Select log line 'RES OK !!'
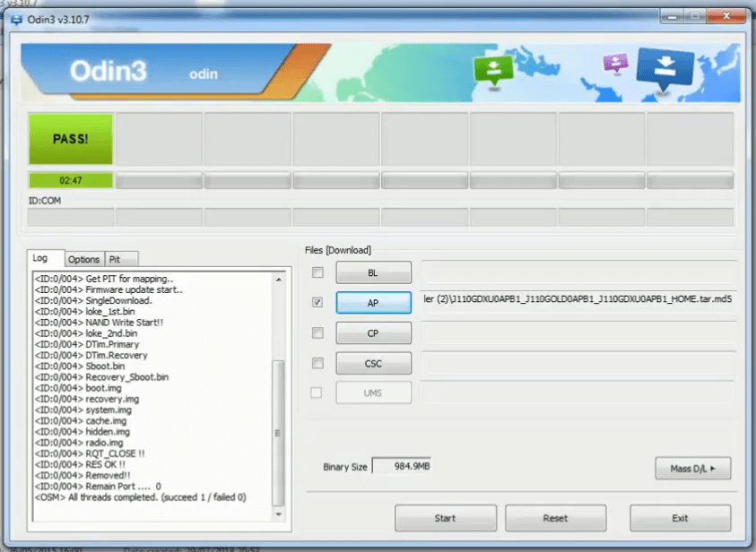756x552 pixels. click(80, 464)
